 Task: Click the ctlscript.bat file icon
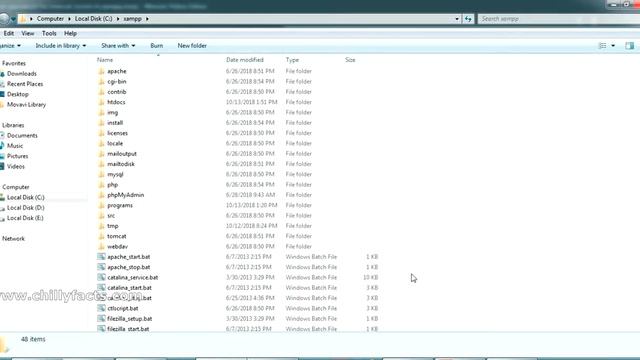(101, 308)
